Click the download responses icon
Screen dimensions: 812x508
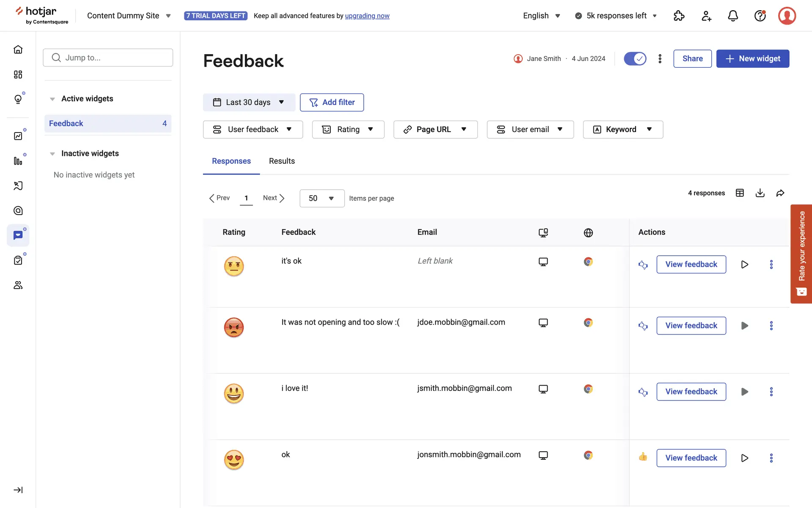point(760,193)
